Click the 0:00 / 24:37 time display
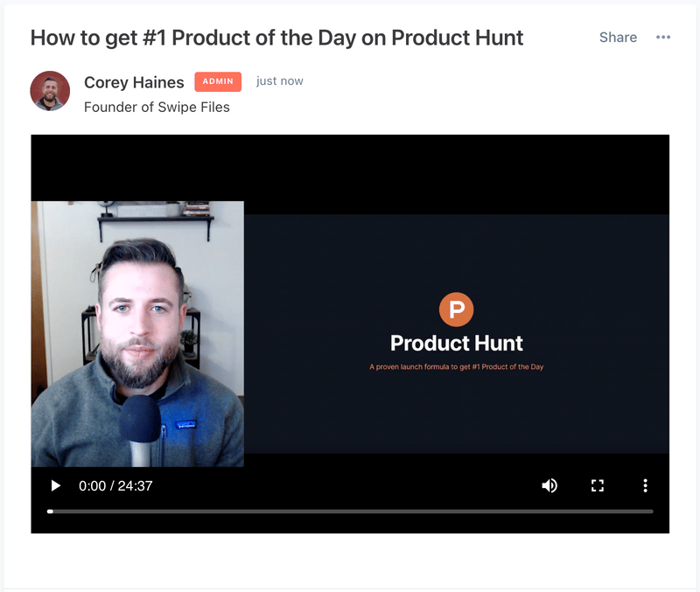Image resolution: width=700 pixels, height=592 pixels. [115, 485]
